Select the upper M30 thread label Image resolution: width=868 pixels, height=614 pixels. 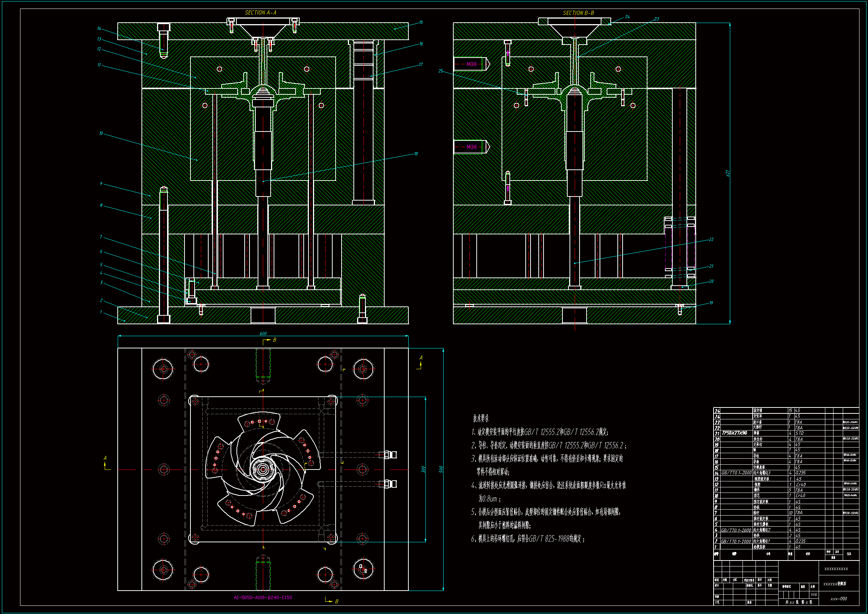(471, 64)
